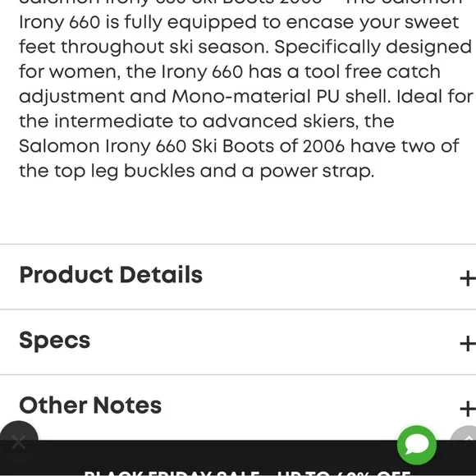Click the plus icon beside Product Details
The width and height of the screenshot is (476, 476).
(x=468, y=278)
